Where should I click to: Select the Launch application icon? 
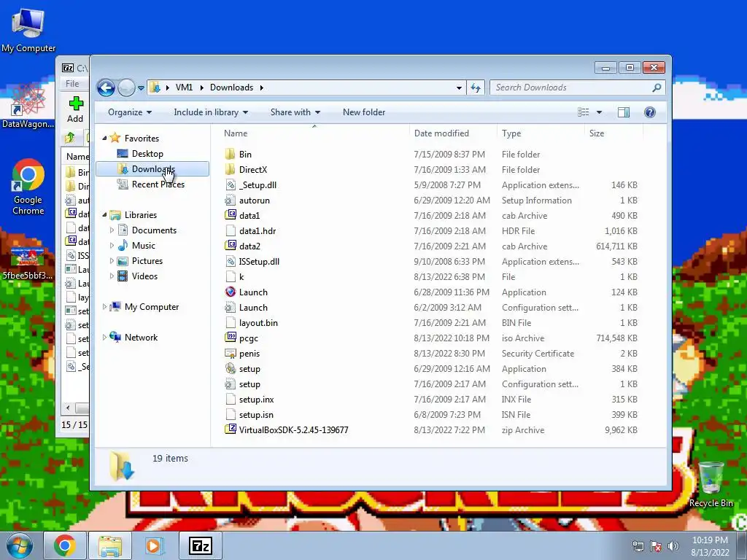point(230,292)
